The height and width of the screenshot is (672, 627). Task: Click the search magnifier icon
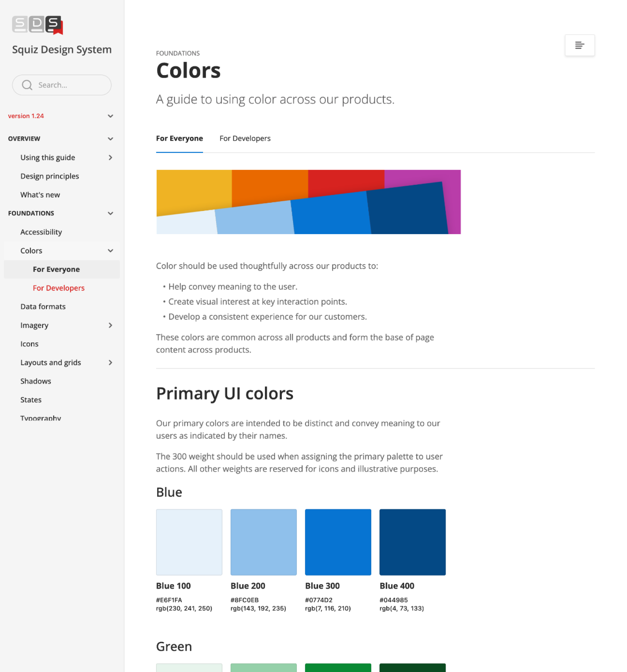27,85
